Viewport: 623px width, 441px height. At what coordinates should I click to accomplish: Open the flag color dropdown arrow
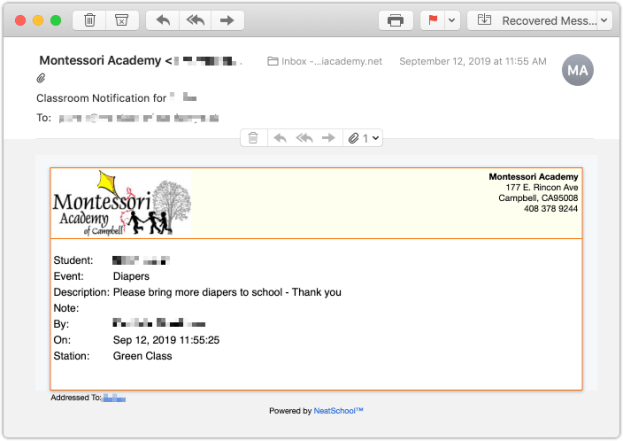(452, 20)
